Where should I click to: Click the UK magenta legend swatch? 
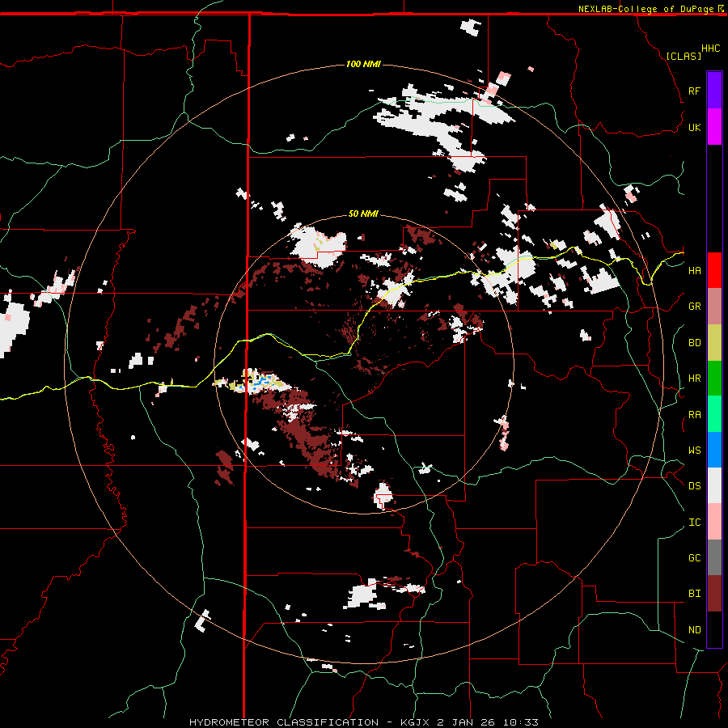[x=714, y=127]
